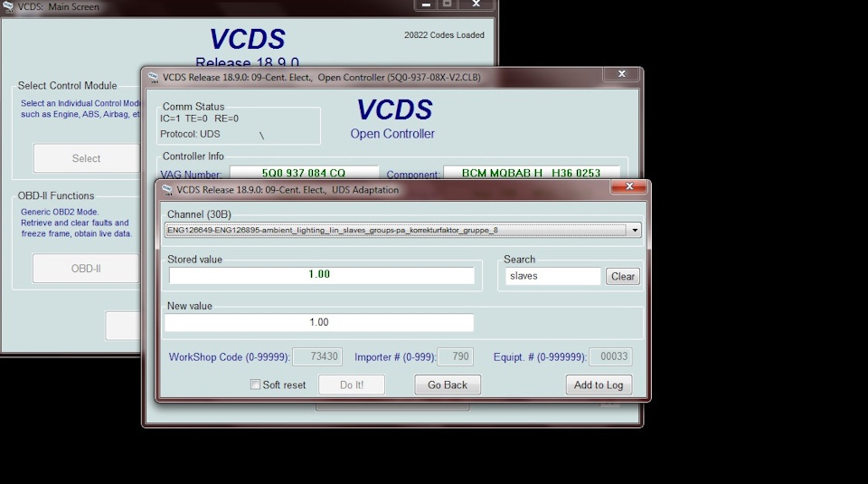Image resolution: width=868 pixels, height=484 pixels.
Task: Close the UDS Adaptation dialog
Action: click(x=629, y=186)
